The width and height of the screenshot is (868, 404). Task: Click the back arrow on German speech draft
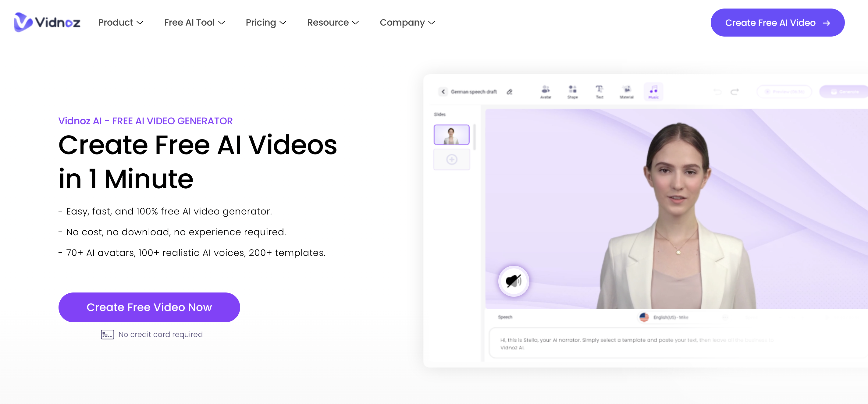click(443, 92)
